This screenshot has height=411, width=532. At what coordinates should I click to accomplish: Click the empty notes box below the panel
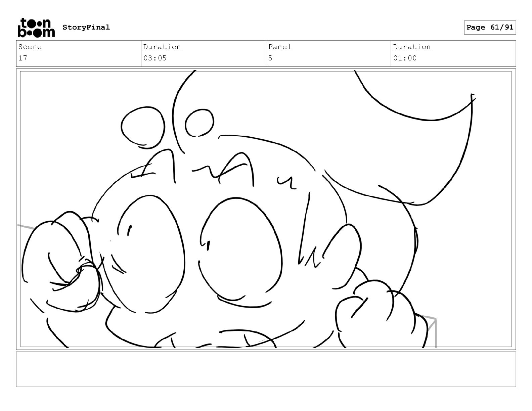click(x=266, y=369)
